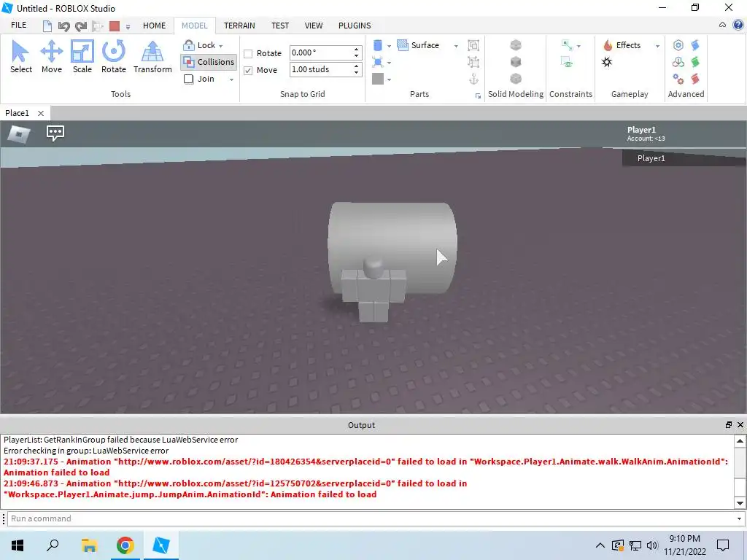This screenshot has height=560, width=747.
Task: Expand the Surface dropdown arrow
Action: pyautogui.click(x=456, y=46)
